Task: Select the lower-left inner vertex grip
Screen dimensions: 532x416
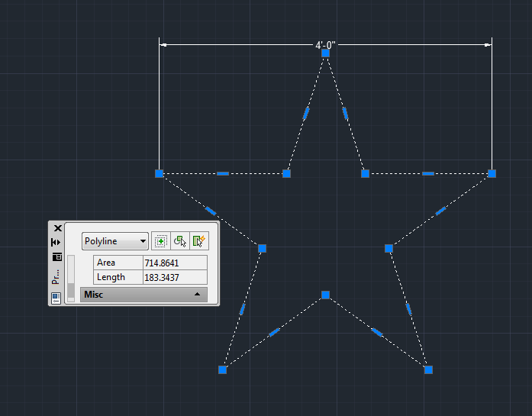Action: tap(262, 249)
